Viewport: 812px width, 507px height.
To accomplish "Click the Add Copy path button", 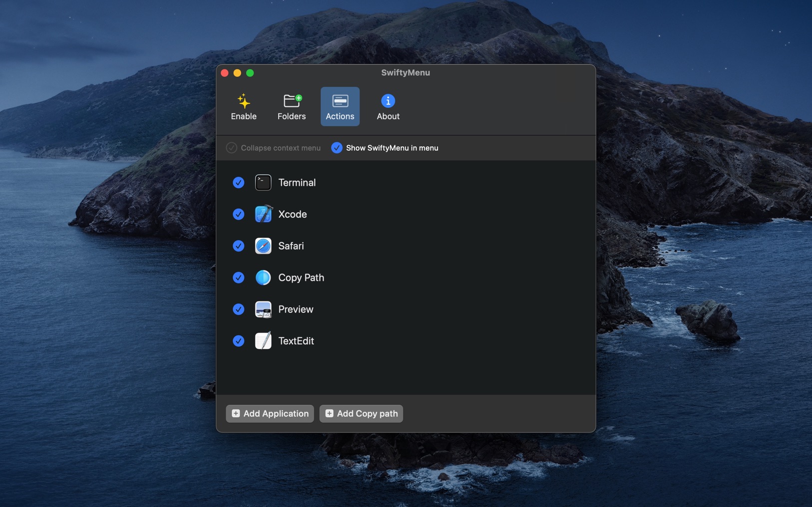I will [361, 414].
